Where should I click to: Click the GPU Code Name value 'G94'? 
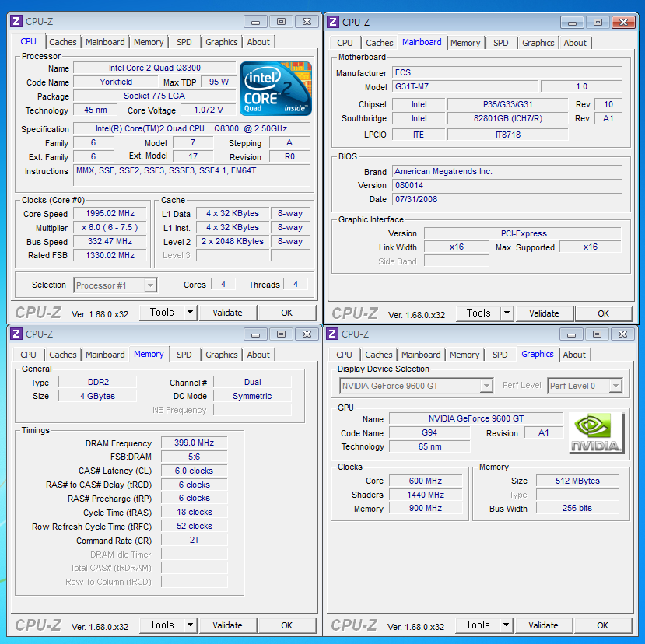click(429, 432)
